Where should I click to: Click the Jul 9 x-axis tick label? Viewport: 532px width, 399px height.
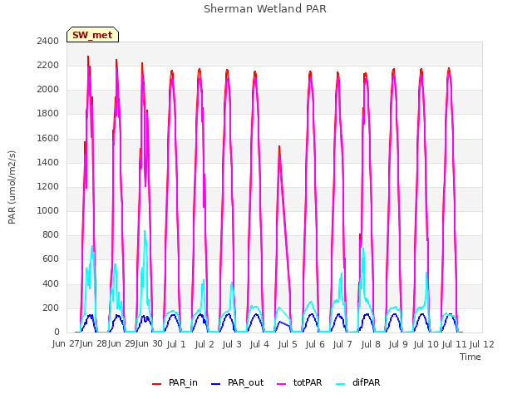[398, 345]
